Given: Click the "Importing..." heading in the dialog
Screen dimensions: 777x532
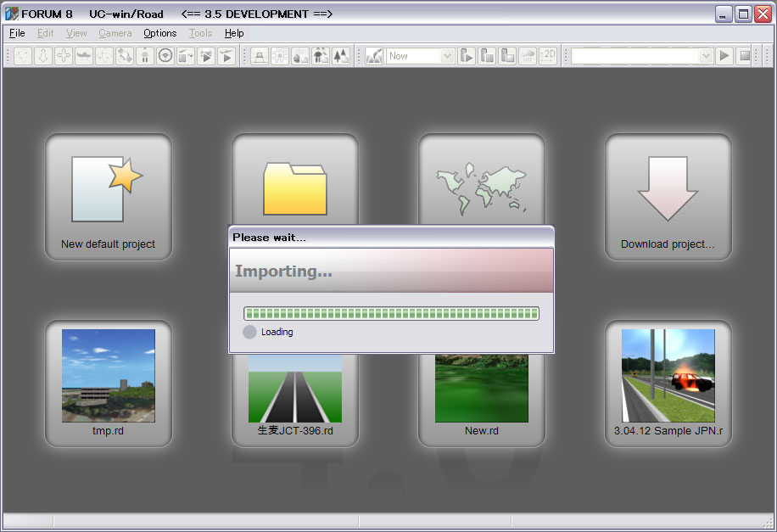Looking at the screenshot, I should (x=283, y=271).
